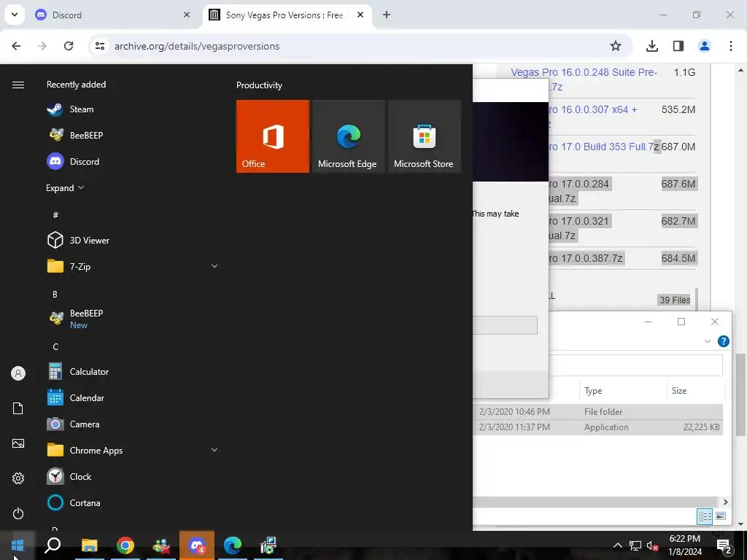The height and width of the screenshot is (560, 747).
Task: Open a new Chrome tab
Action: (x=387, y=15)
